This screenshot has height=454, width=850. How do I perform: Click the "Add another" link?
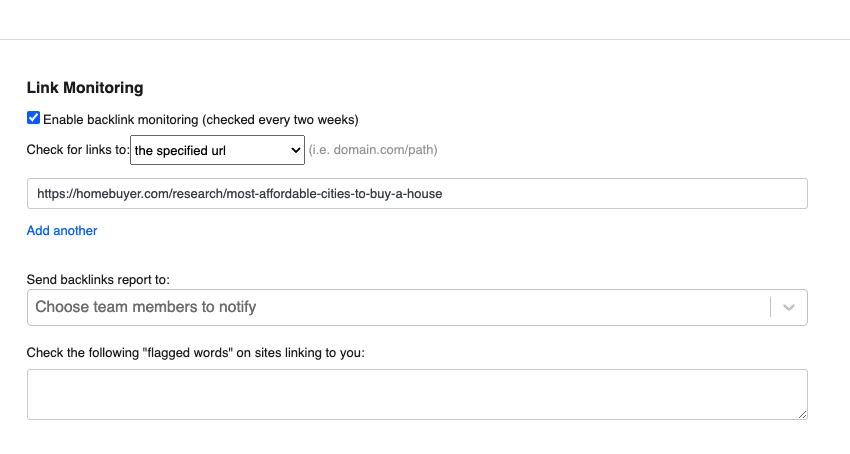(x=62, y=231)
